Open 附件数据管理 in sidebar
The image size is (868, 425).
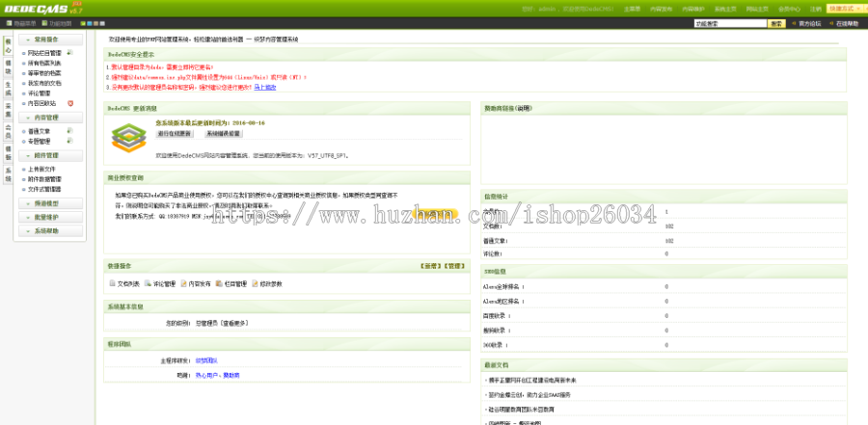(x=44, y=179)
